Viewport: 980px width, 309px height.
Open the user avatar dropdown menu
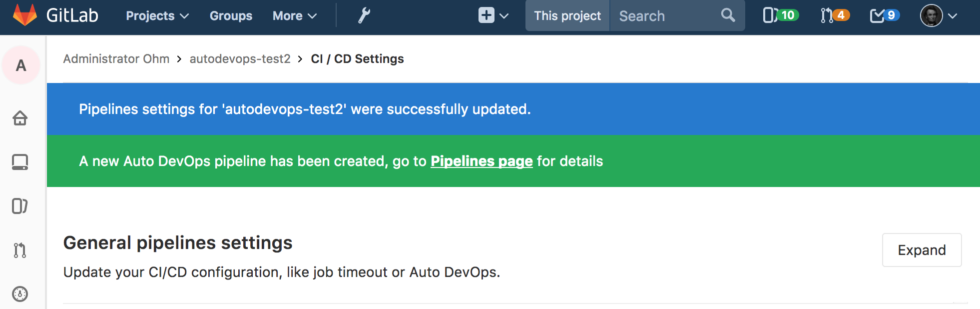(x=938, y=15)
